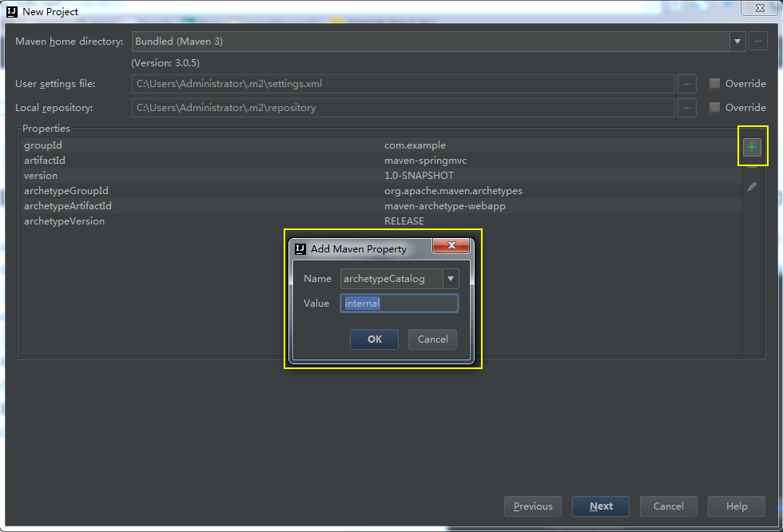Image resolution: width=783 pixels, height=532 pixels.
Task: Click IntelliJ icon in New Project title bar
Action: tap(12, 11)
